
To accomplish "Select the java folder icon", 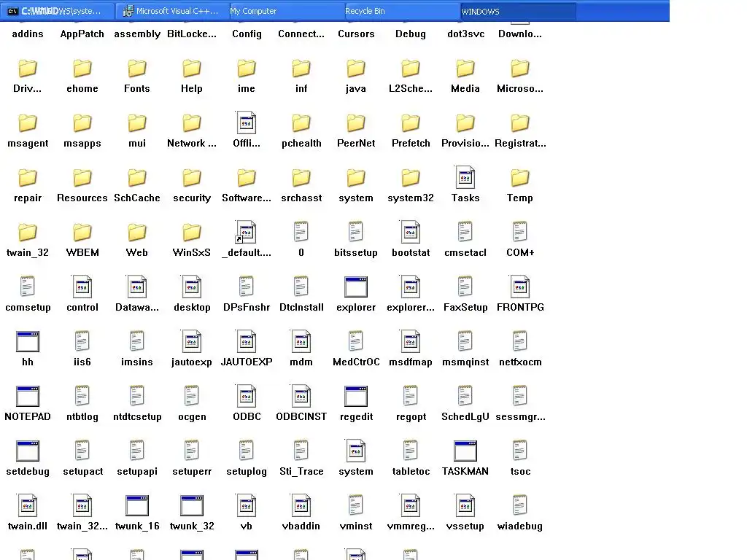I will click(356, 69).
